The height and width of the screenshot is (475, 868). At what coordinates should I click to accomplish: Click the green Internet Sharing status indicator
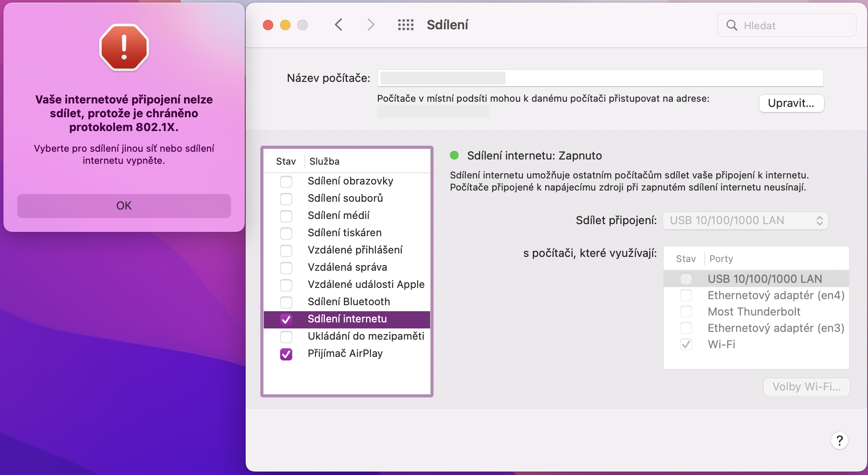click(x=454, y=156)
